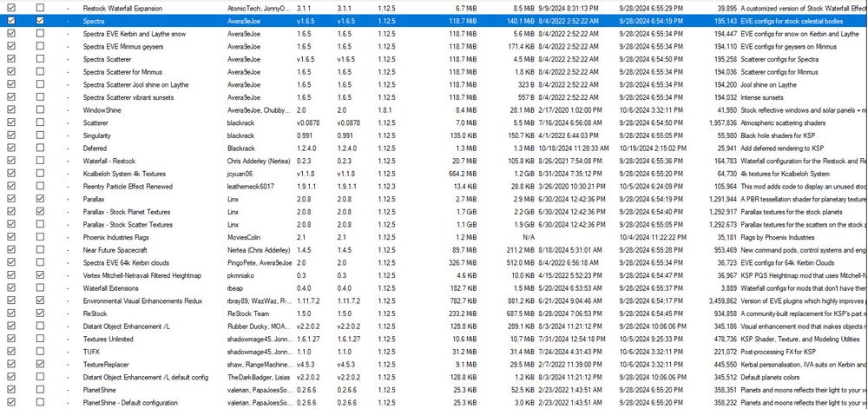Click release date 10/18/2024 11:28:33 AM
Screen dimensions: 868x409
[573, 148]
